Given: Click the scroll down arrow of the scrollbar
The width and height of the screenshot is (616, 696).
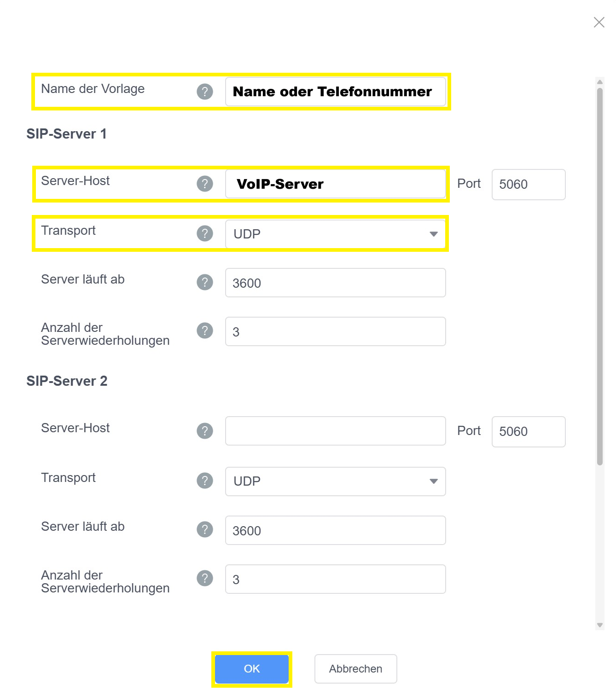Looking at the screenshot, I should click(x=599, y=625).
